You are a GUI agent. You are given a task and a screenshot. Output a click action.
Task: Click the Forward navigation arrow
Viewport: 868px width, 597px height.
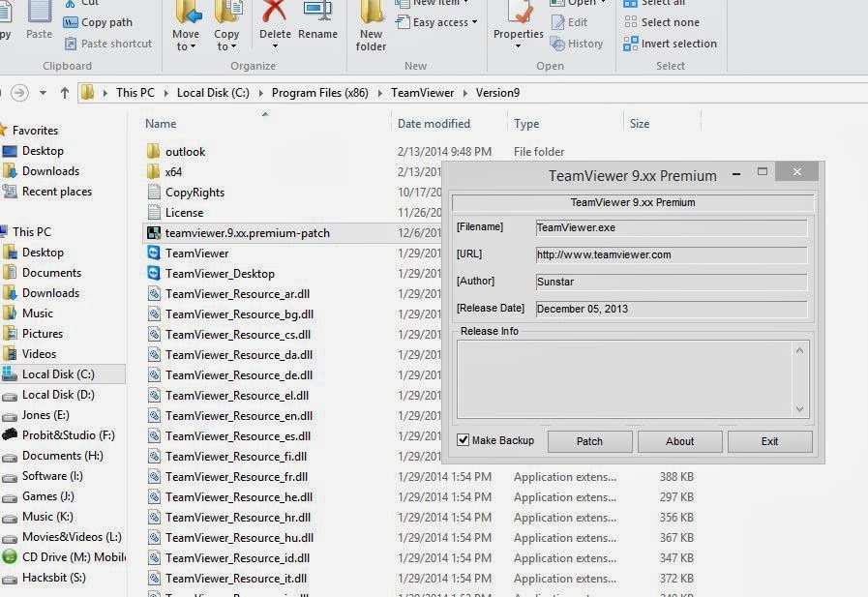tap(20, 92)
